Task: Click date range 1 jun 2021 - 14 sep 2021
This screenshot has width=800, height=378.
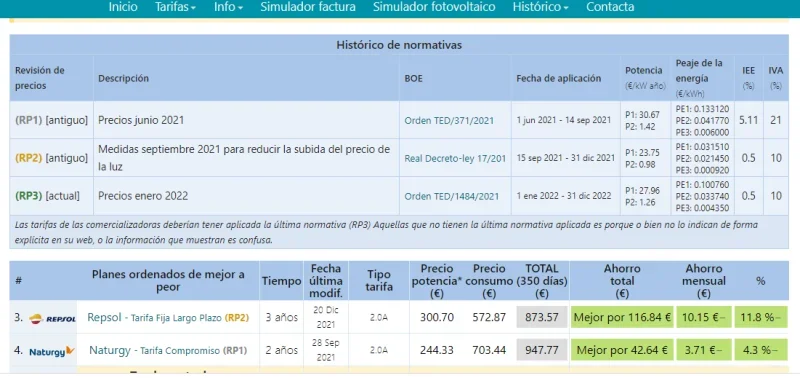Action: pyautogui.click(x=564, y=121)
